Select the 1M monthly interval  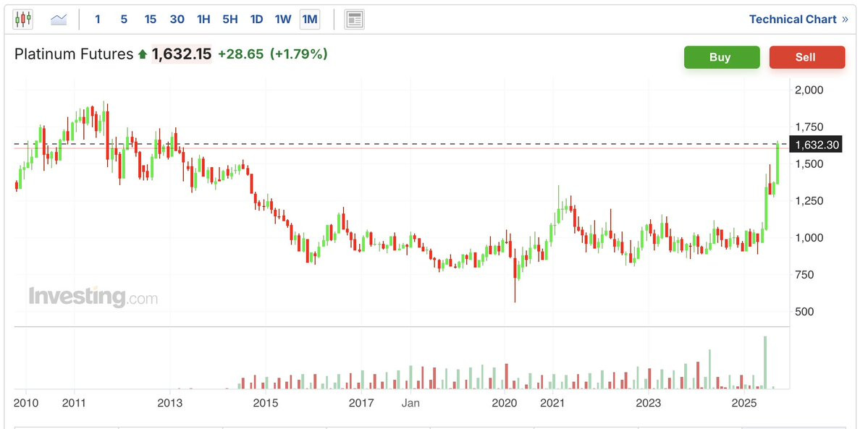click(309, 20)
